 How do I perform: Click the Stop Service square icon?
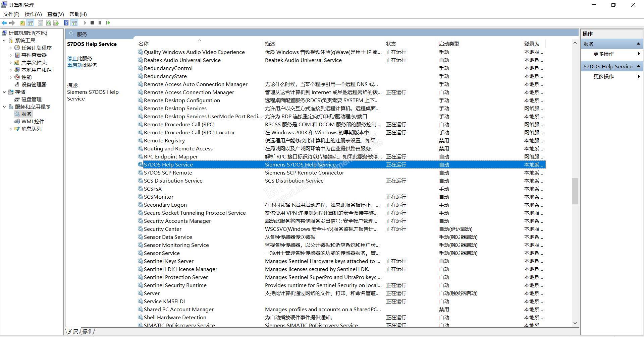tap(92, 23)
